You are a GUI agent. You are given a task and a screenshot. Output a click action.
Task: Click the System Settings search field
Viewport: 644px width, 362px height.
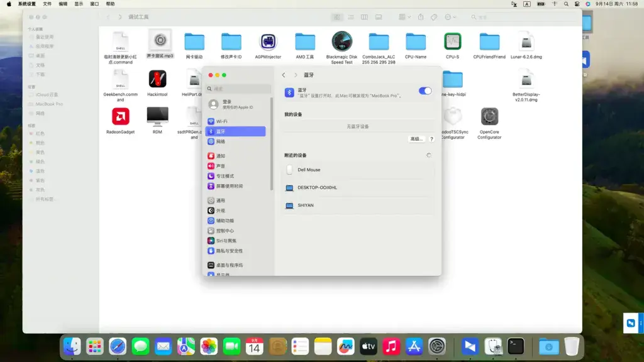point(238,89)
